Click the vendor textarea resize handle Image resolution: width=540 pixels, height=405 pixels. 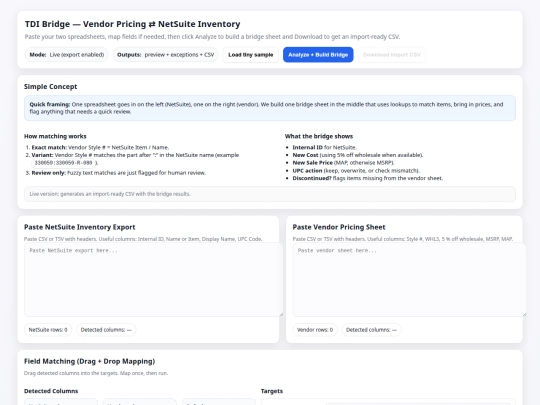pos(524,314)
